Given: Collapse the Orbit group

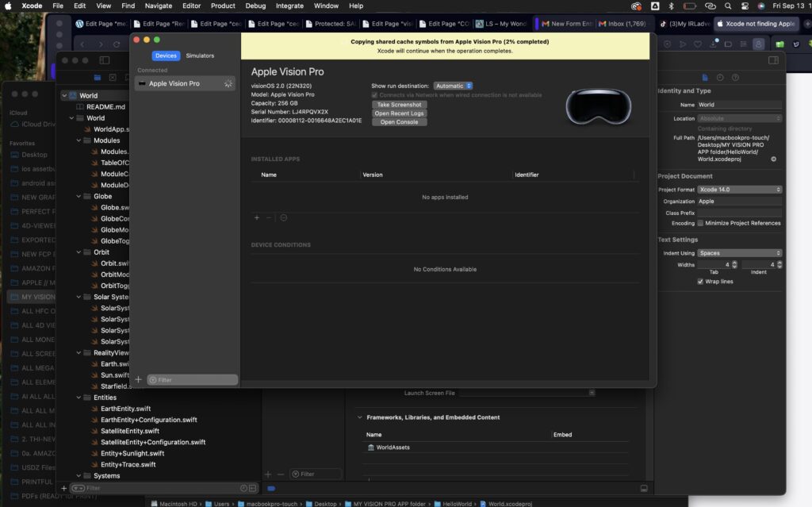Looking at the screenshot, I should click(x=79, y=252).
